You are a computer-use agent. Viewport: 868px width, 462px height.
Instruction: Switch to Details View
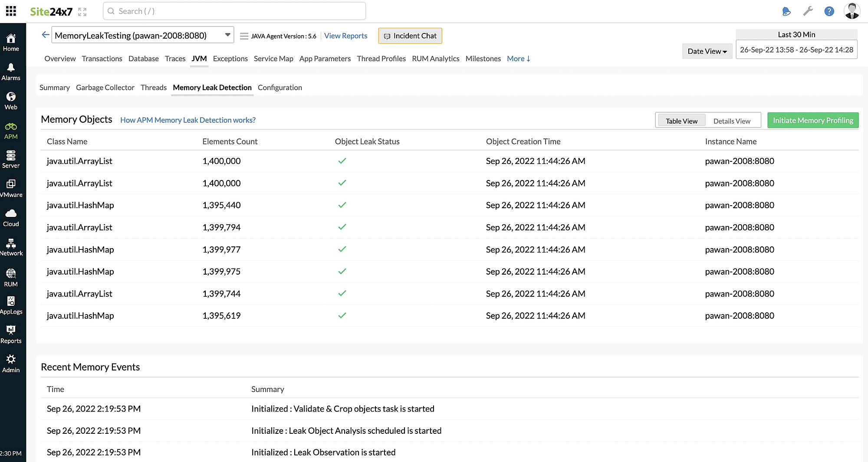(x=732, y=121)
